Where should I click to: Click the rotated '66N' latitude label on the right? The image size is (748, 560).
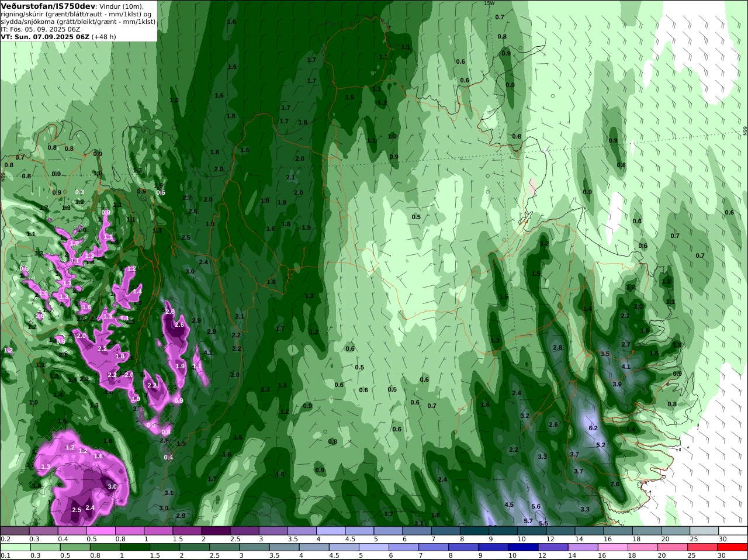tap(745, 132)
